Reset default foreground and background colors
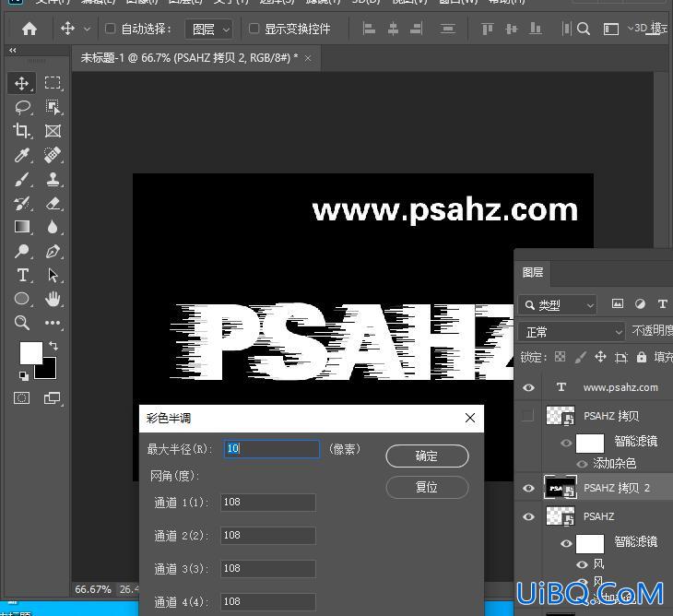The image size is (673, 616). 24,376
